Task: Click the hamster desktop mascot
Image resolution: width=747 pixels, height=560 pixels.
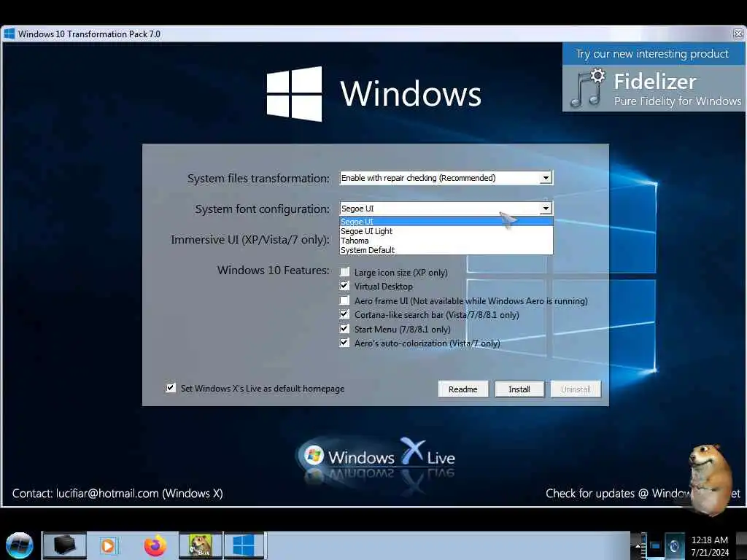Action: click(x=709, y=479)
